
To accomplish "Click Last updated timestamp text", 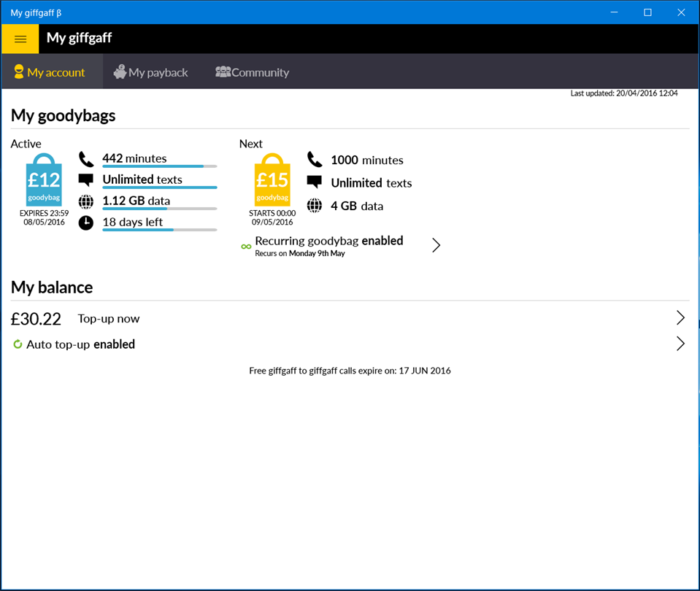I will [623, 93].
